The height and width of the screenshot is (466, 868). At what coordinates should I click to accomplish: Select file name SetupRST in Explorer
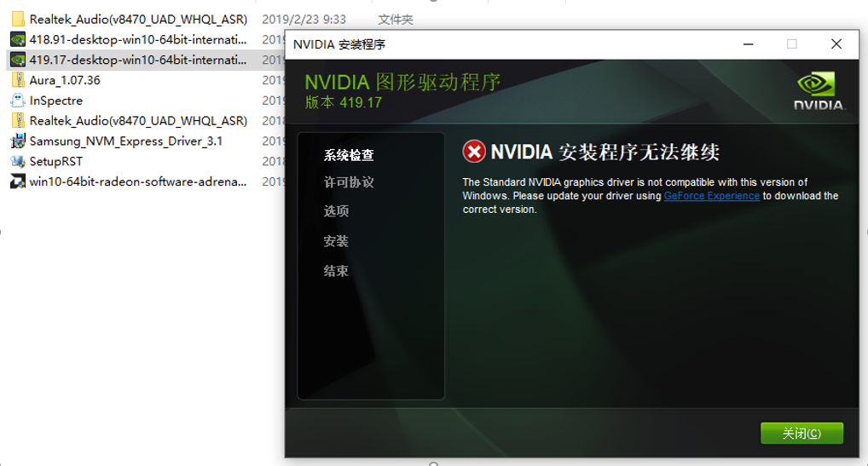point(56,161)
